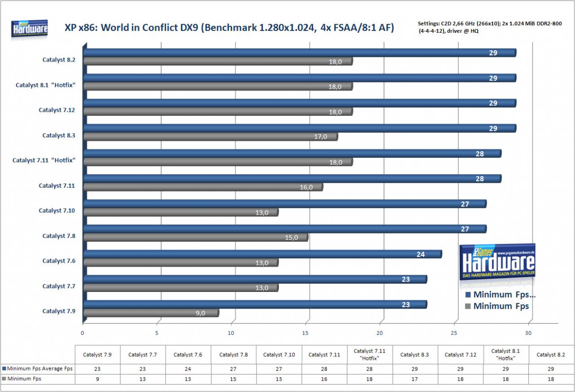Click the blue legend swatch for Minimum Fps...
Viewport: 575px width, 392px height.
pyautogui.click(x=467, y=295)
